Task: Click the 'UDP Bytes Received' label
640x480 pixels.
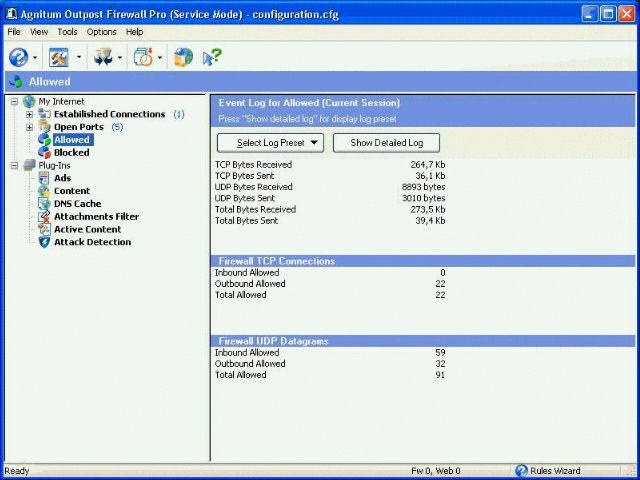Action: point(254,187)
